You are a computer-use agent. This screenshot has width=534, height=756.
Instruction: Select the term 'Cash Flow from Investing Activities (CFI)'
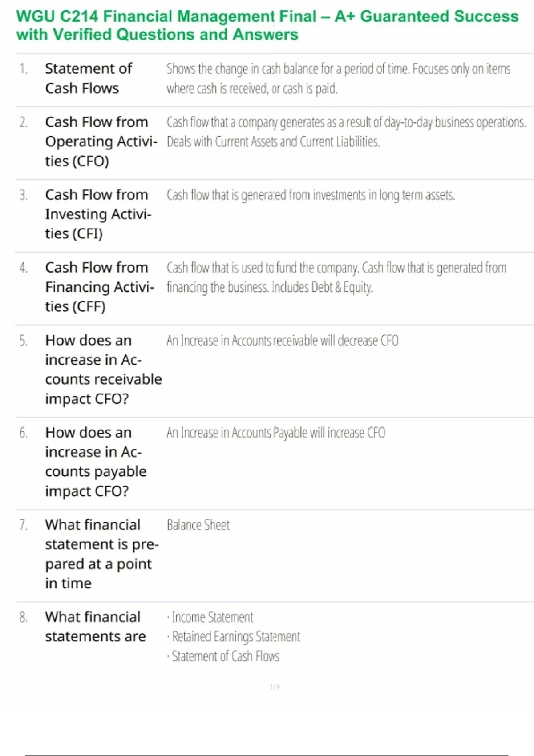click(98, 214)
